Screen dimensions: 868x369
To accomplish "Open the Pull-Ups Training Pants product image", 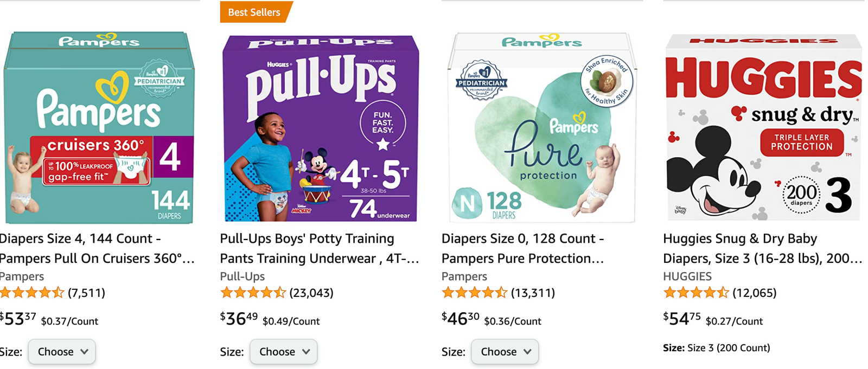I will (x=321, y=127).
